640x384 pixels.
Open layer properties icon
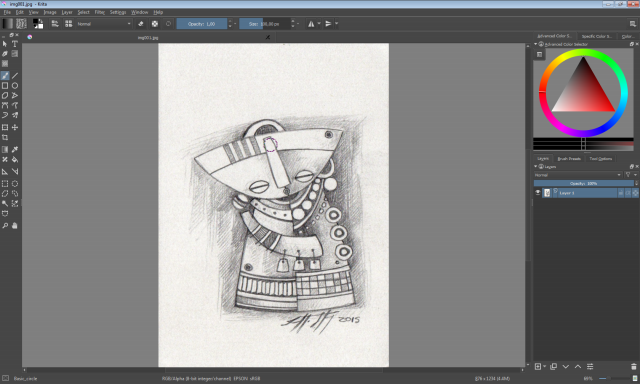click(x=590, y=366)
